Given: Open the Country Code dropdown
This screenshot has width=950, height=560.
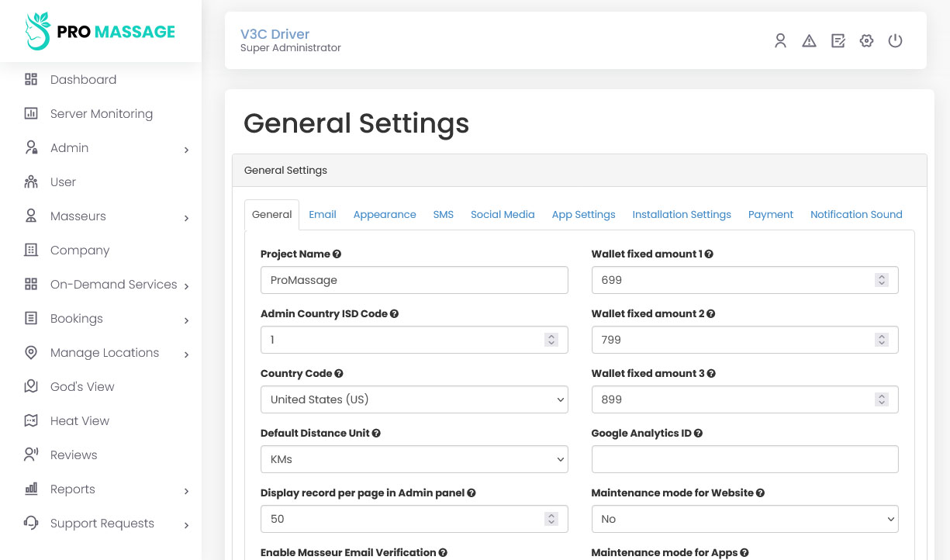Looking at the screenshot, I should tap(414, 399).
